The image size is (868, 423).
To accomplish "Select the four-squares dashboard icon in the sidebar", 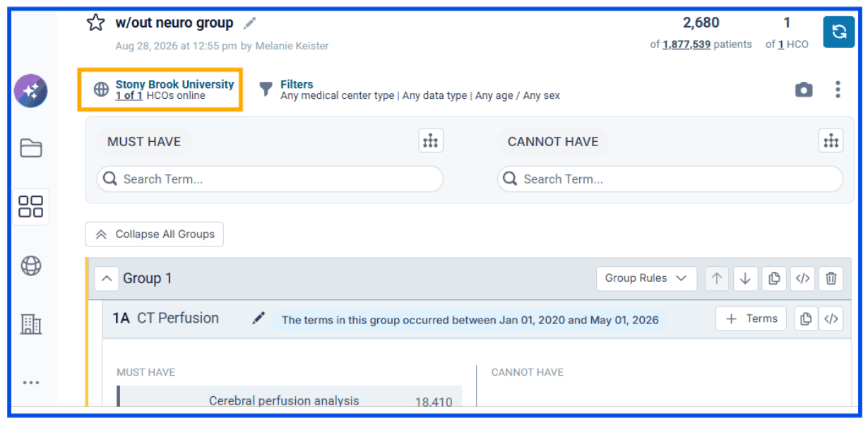I will coord(31,207).
